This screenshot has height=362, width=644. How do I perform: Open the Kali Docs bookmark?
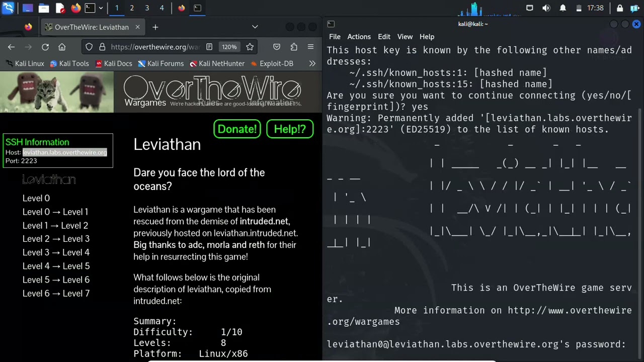click(114, 64)
